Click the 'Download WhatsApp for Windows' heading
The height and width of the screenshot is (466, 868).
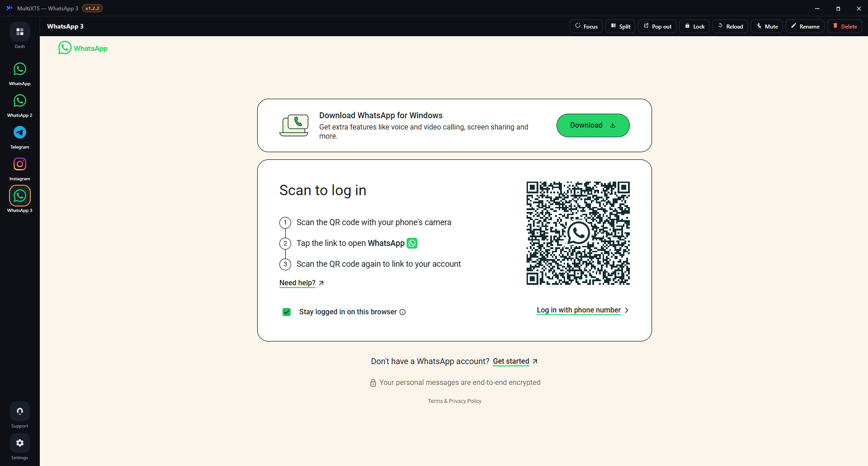click(381, 115)
